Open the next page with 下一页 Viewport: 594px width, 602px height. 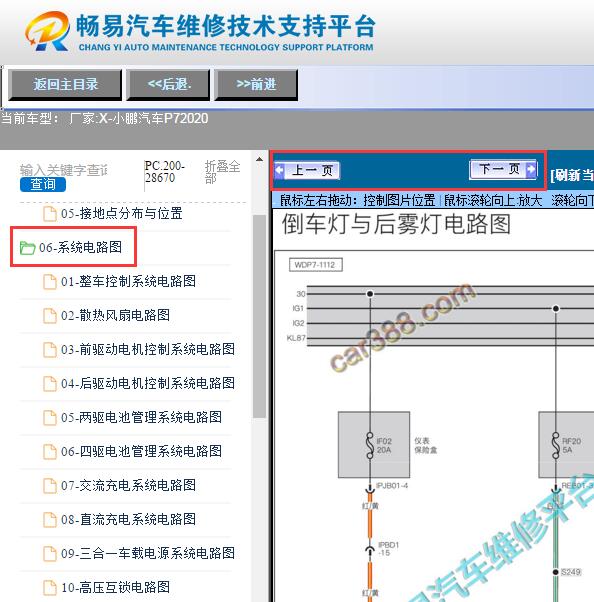(503, 169)
